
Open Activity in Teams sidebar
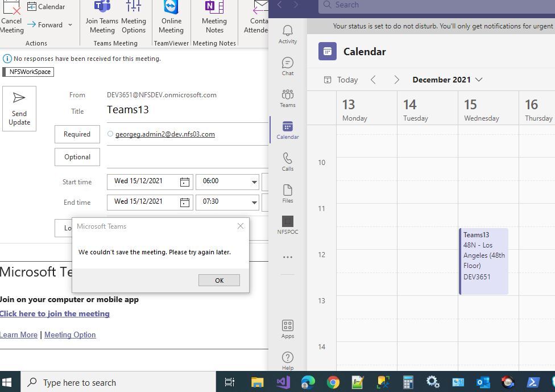point(287,35)
